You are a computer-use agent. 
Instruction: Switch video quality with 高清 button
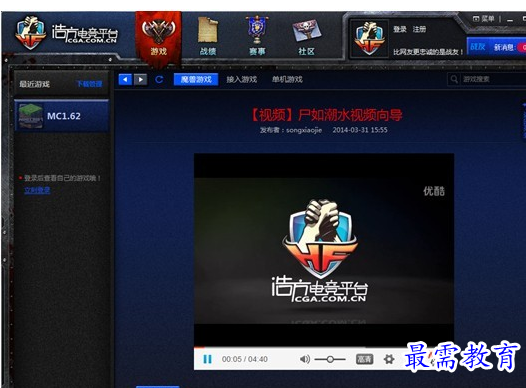pos(364,359)
